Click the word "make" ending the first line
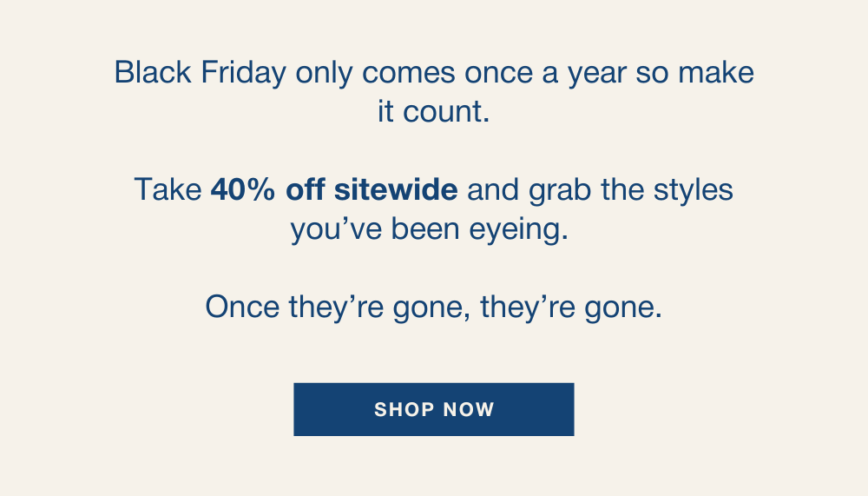Viewport: 868px width, 496px height. [x=716, y=72]
